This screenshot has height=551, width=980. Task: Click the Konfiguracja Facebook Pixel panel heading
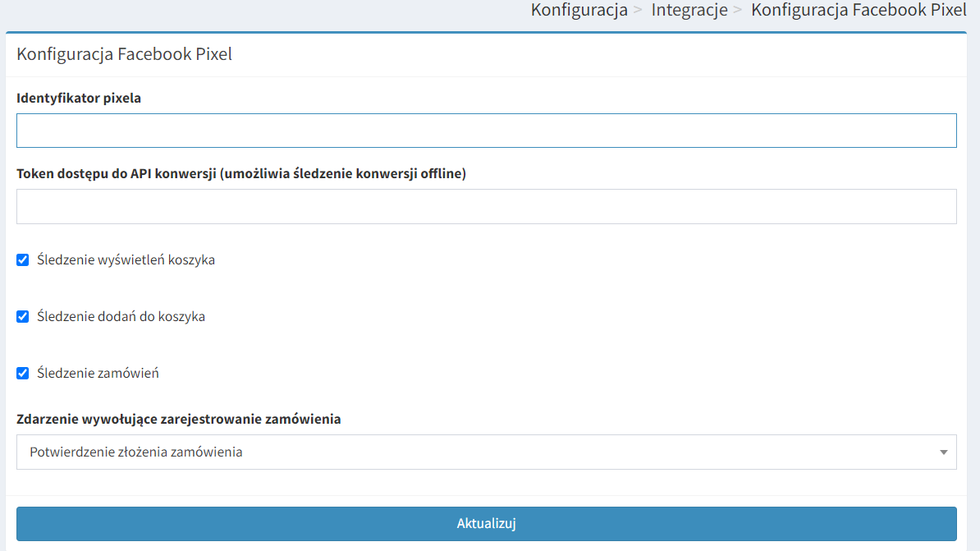pos(125,54)
